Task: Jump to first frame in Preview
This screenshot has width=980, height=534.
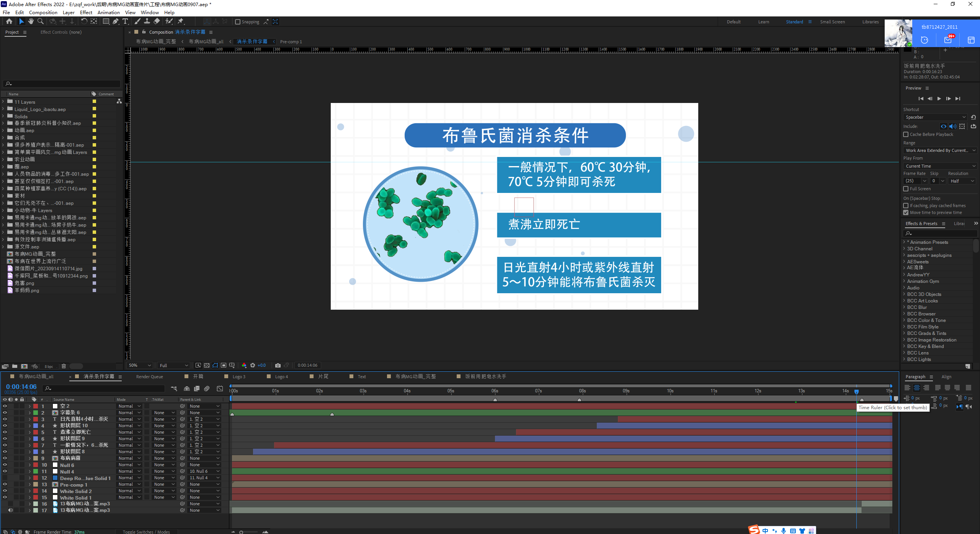Action: tap(921, 99)
